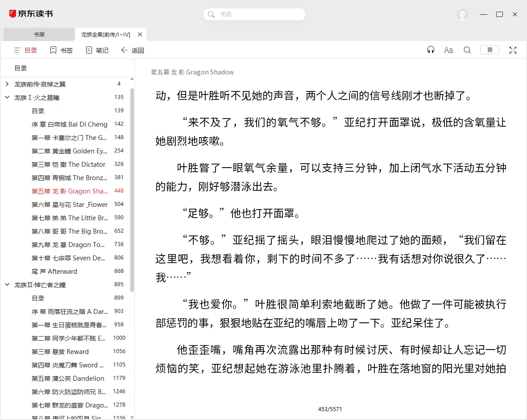This screenshot has height=420, width=527.
Task: Click page indicator 453/5571
Action: tap(330, 409)
